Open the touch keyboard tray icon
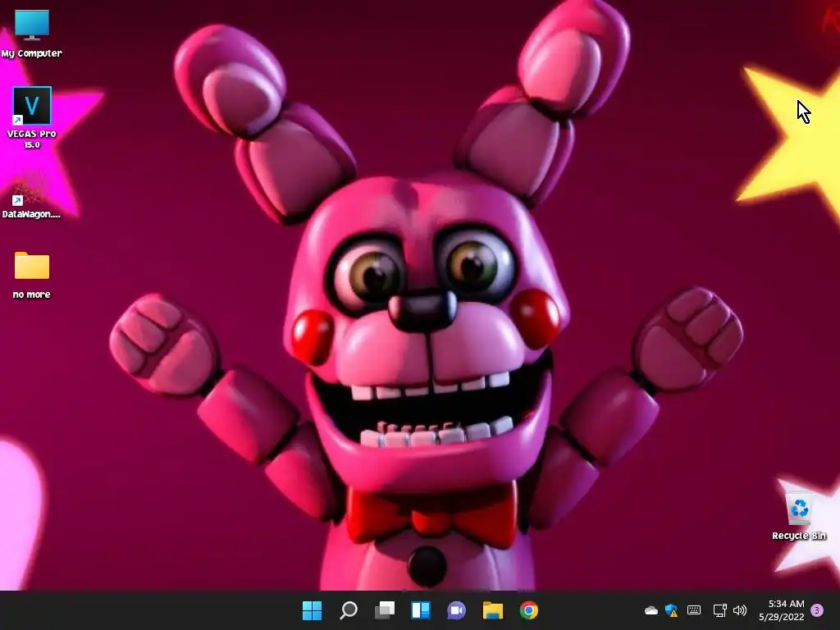 694,610
